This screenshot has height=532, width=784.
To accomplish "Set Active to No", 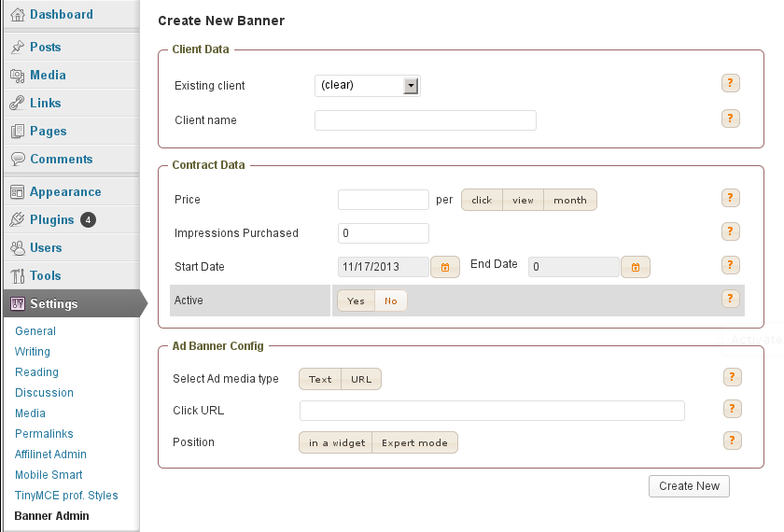I will (390, 301).
